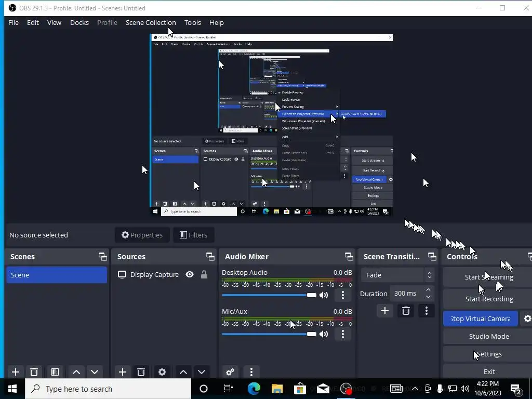
Task: Remove selected scene with trash icon
Action: [x=34, y=372]
